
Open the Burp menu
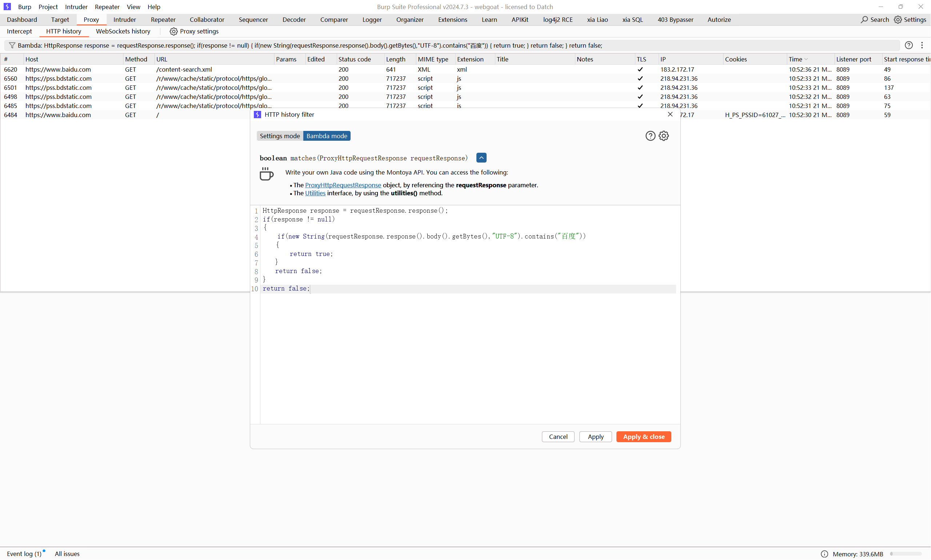pyautogui.click(x=24, y=7)
